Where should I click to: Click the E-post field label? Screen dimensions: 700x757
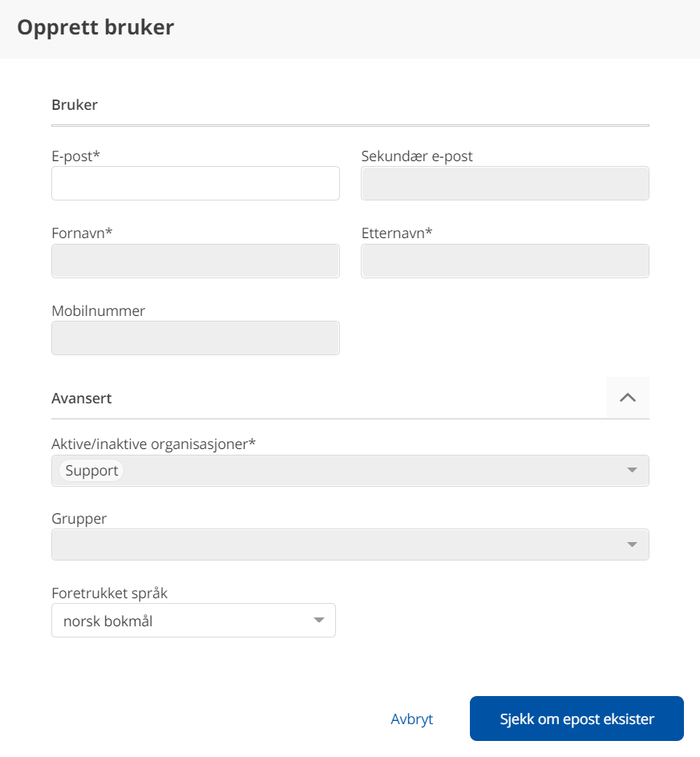[75, 156]
